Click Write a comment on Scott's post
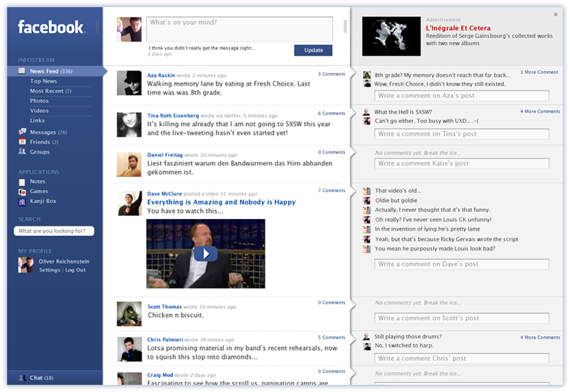This screenshot has width=570, height=392. [x=462, y=318]
